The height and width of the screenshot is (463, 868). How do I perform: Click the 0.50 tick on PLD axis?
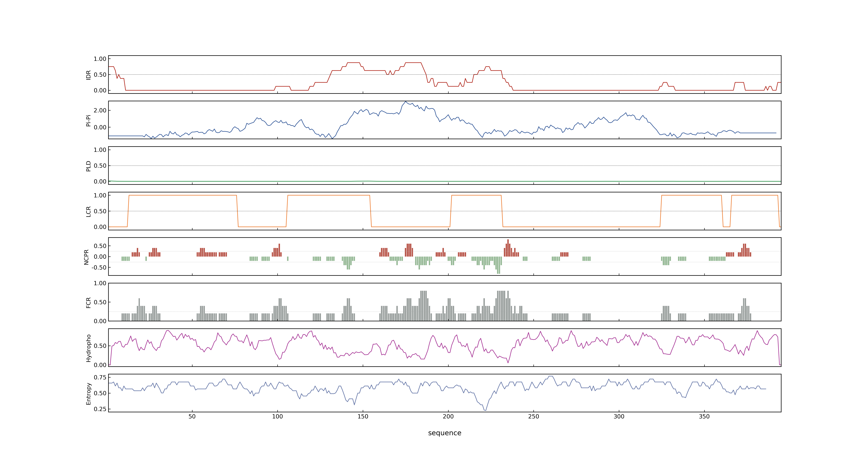(x=100, y=166)
